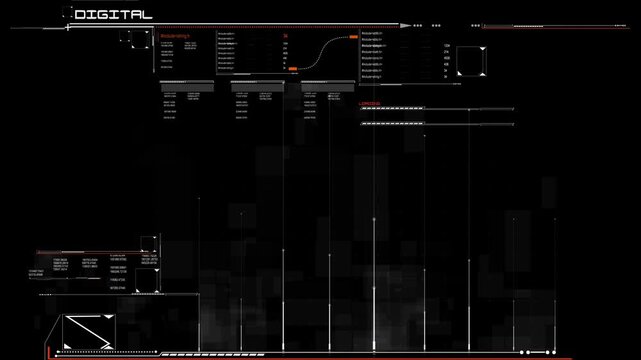Click the lower loading progress bar
The width and height of the screenshot is (641, 360).
(437, 123)
